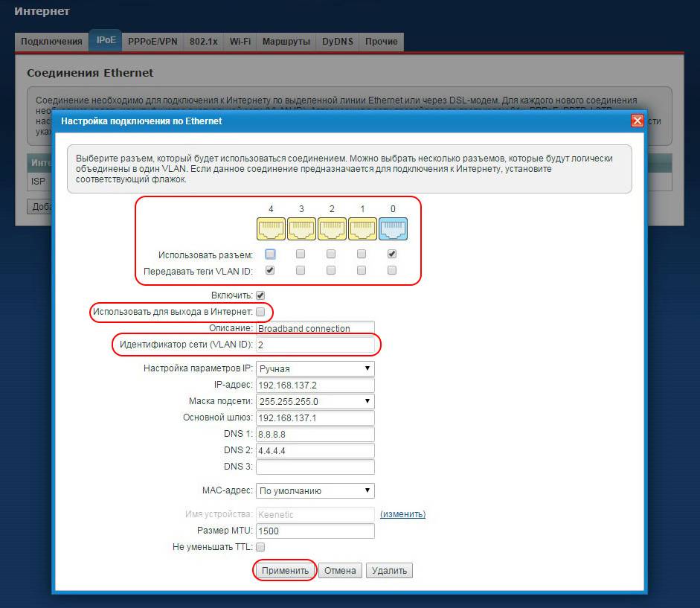Click the 'Описание' field with Broadband connection
The image size is (700, 608).
(x=315, y=328)
